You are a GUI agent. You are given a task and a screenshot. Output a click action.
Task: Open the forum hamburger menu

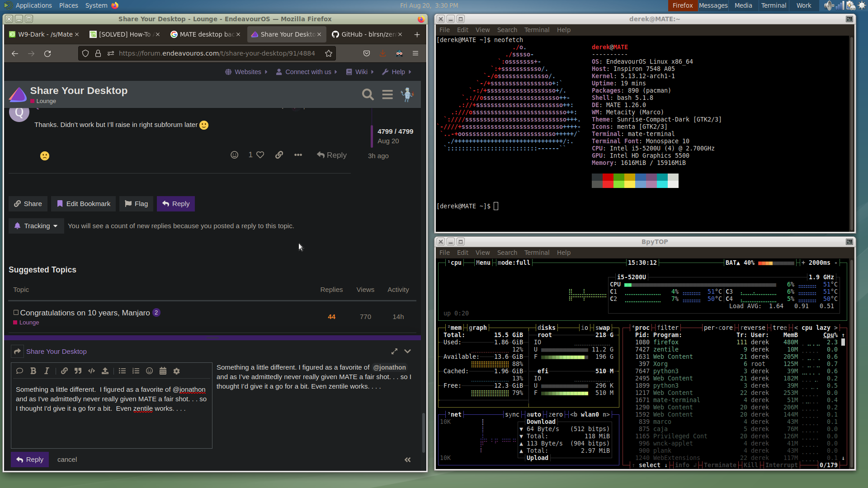coord(387,94)
